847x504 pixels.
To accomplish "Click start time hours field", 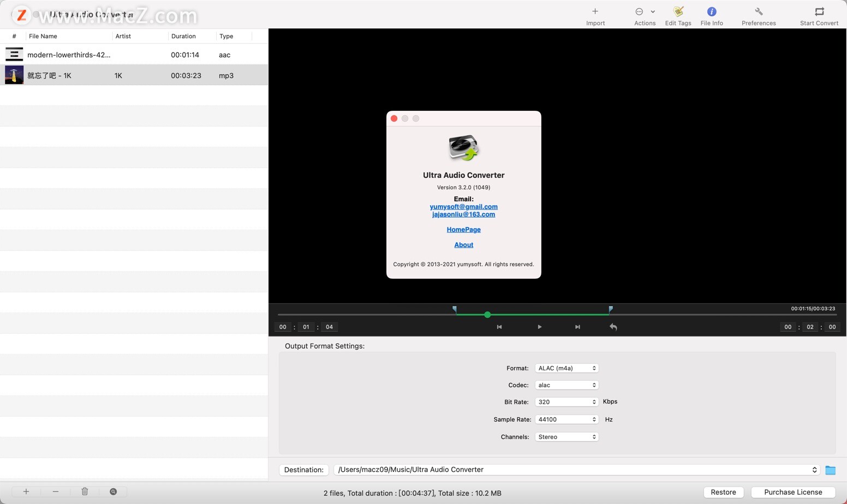I will (283, 327).
